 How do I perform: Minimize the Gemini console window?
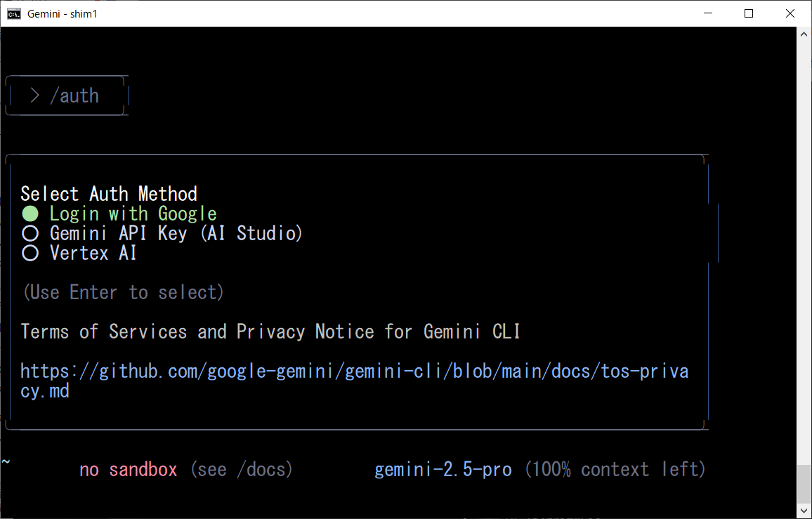pos(709,13)
